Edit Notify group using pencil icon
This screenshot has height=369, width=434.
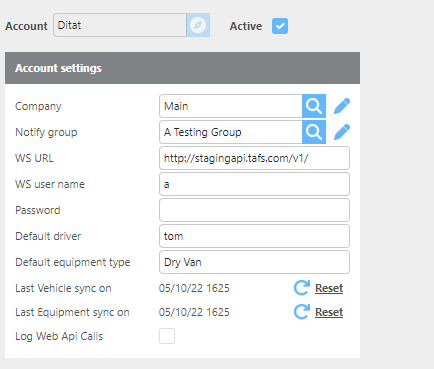coord(342,132)
